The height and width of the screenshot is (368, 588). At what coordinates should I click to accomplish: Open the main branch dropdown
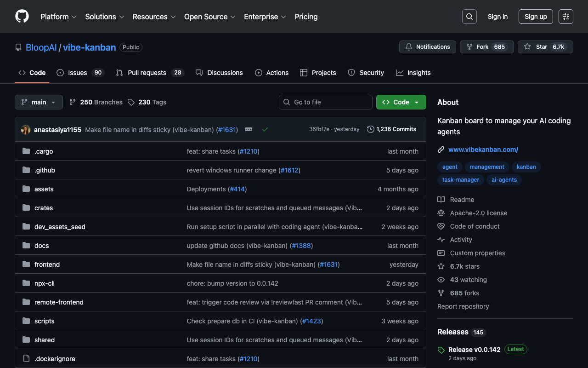(39, 102)
